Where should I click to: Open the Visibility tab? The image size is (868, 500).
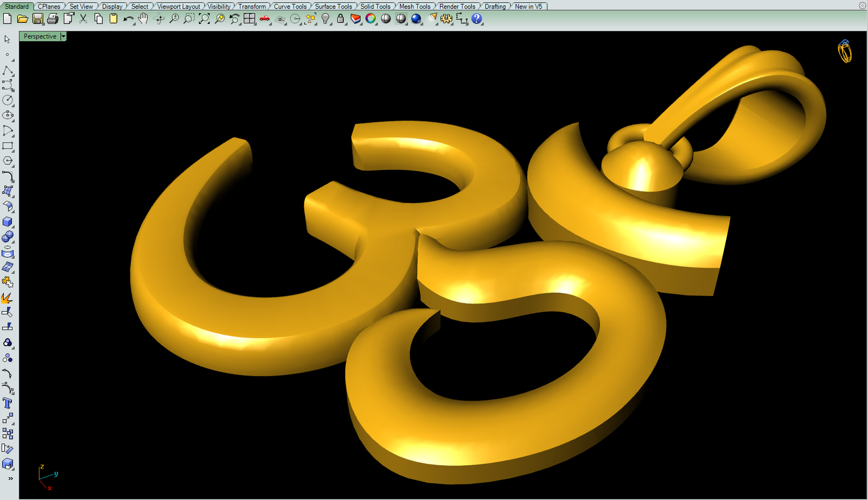219,7
